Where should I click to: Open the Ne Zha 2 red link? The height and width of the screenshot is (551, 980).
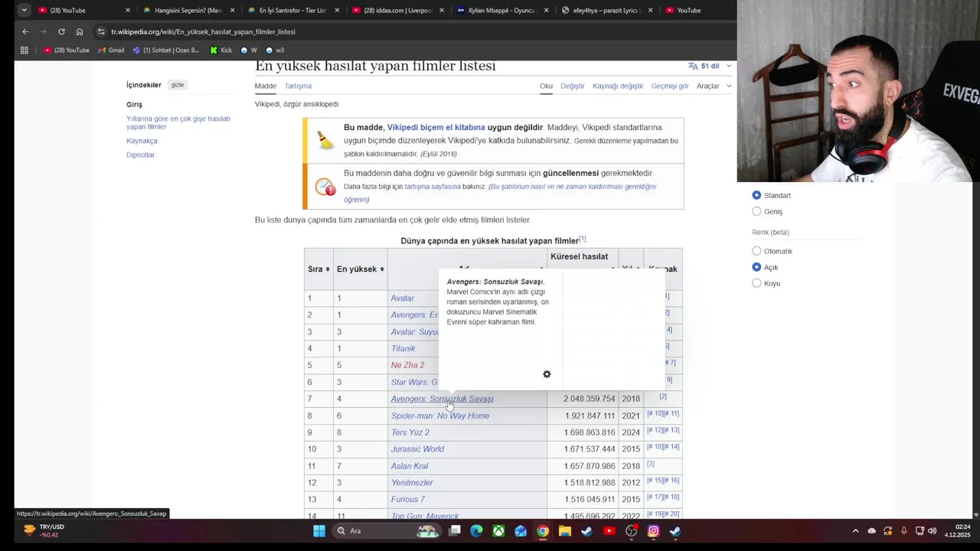coord(407,365)
